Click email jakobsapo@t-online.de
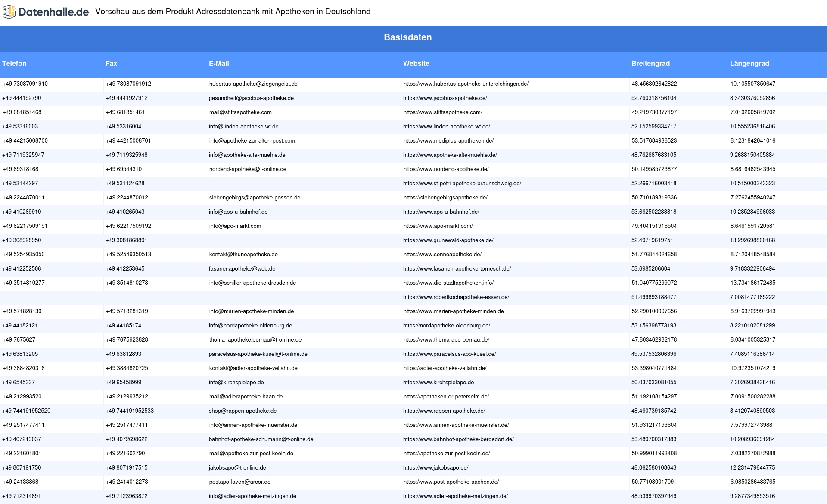 pyautogui.click(x=237, y=468)
